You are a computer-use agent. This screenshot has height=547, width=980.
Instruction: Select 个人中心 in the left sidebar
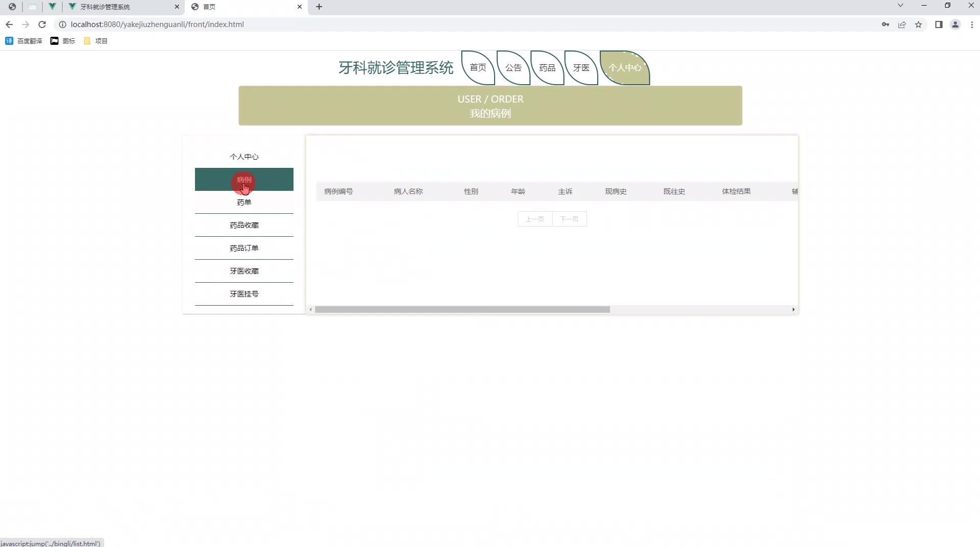tap(244, 157)
